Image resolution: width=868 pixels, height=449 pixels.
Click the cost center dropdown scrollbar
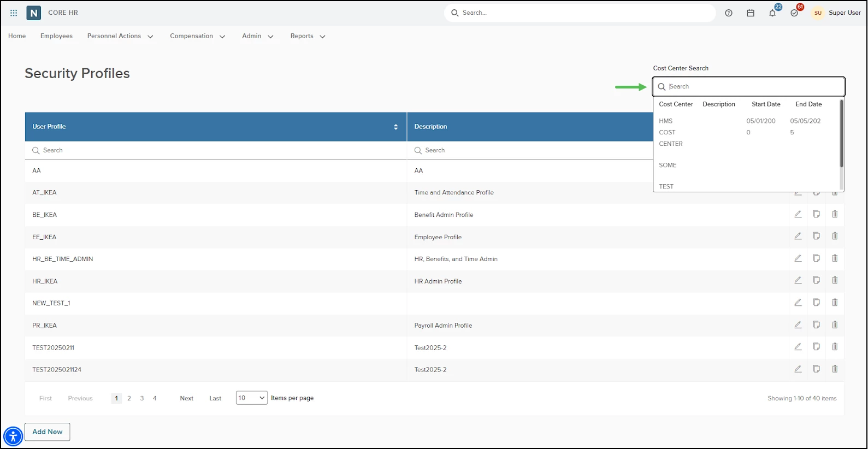click(x=841, y=134)
